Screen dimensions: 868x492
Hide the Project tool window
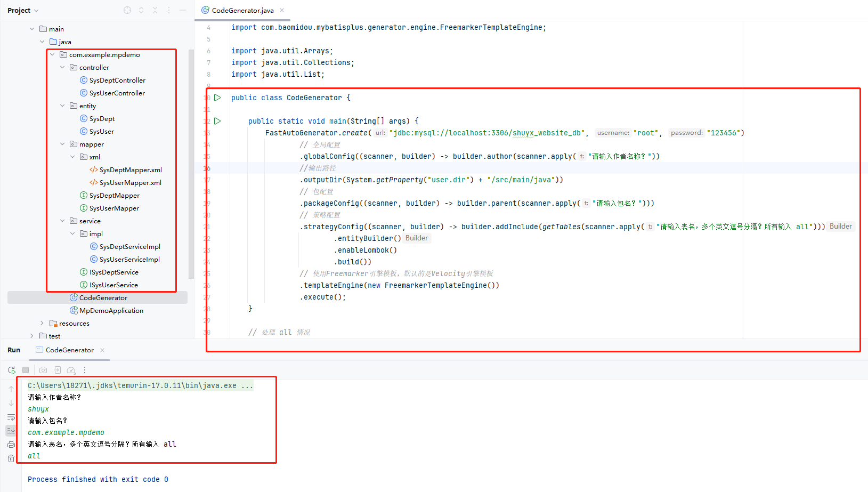(x=183, y=10)
